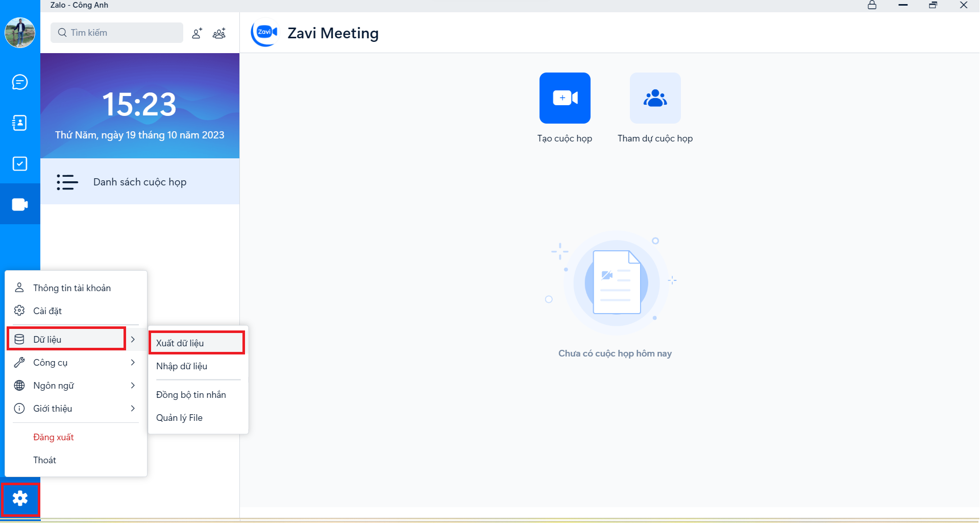Viewport: 980px width, 523px height.
Task: Click the Tạo cuộc họp video button
Action: click(x=565, y=98)
